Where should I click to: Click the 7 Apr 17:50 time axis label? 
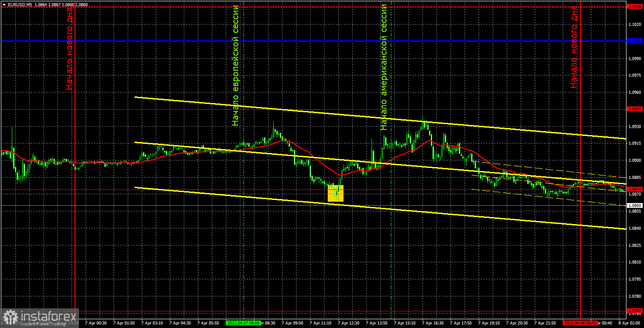462,323
